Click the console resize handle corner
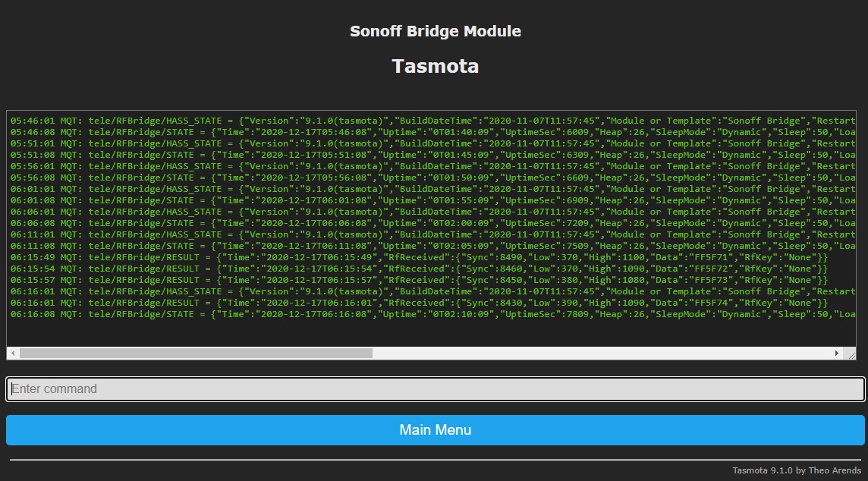 click(x=851, y=354)
